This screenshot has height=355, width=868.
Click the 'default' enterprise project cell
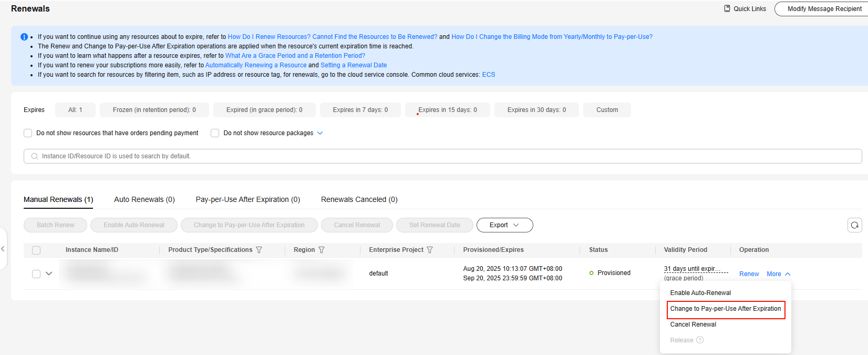click(x=378, y=273)
